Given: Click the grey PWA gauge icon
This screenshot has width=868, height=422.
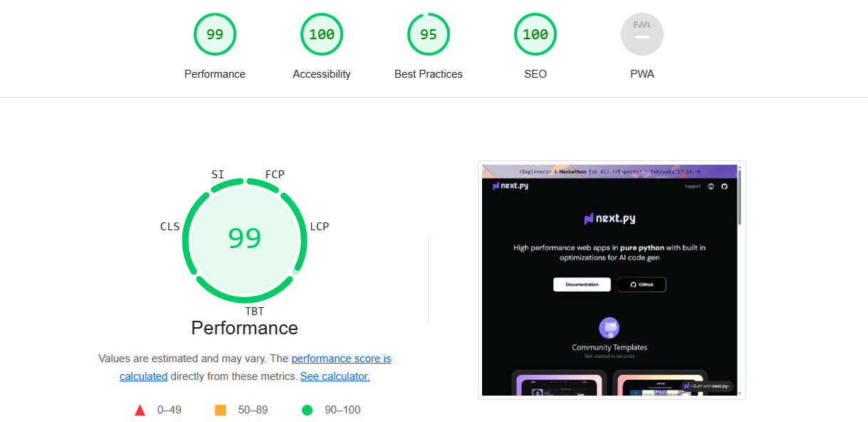Looking at the screenshot, I should click(642, 34).
